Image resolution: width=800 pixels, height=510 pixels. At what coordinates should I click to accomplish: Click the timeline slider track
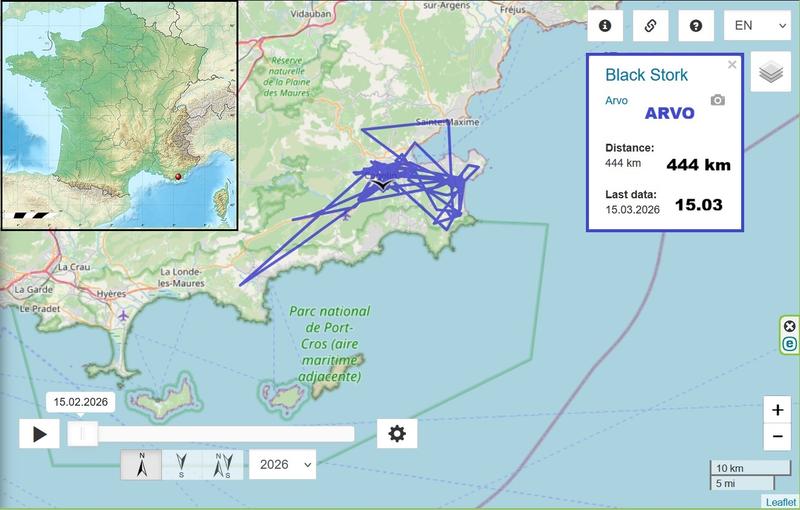[x=211, y=434]
